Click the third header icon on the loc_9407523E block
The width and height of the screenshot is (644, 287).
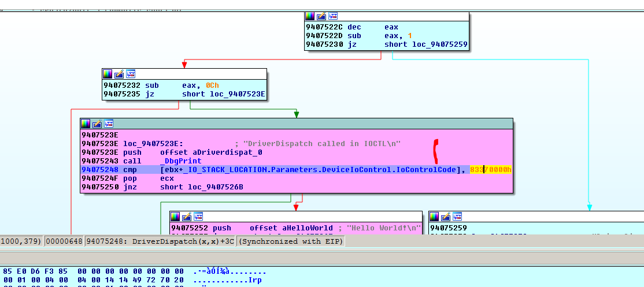tap(108, 124)
